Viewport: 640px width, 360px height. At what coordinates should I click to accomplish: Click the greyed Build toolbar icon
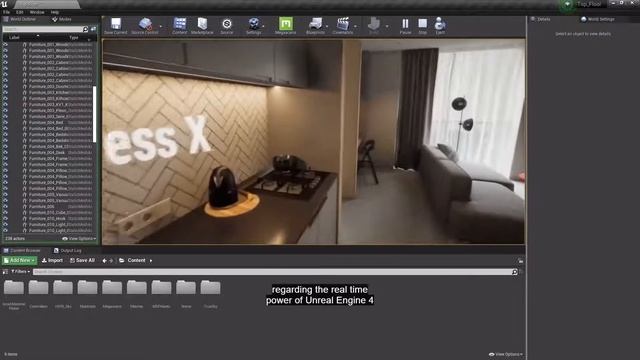pos(373,24)
